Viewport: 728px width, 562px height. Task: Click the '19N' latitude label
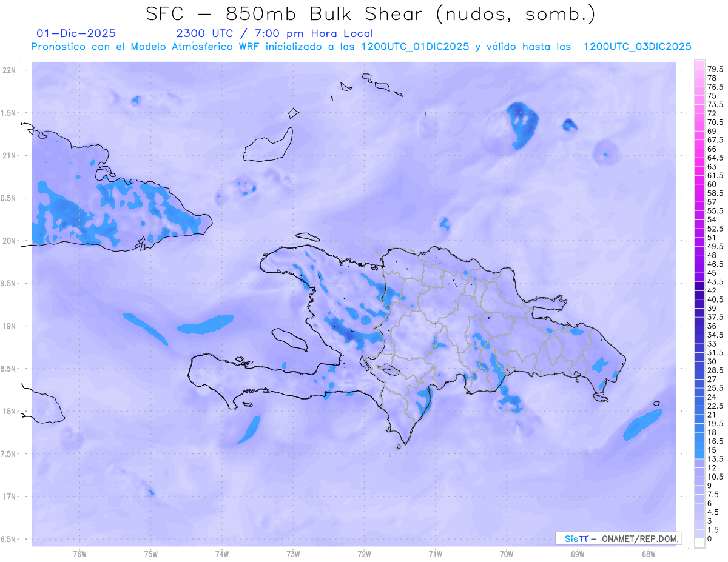(x=9, y=326)
